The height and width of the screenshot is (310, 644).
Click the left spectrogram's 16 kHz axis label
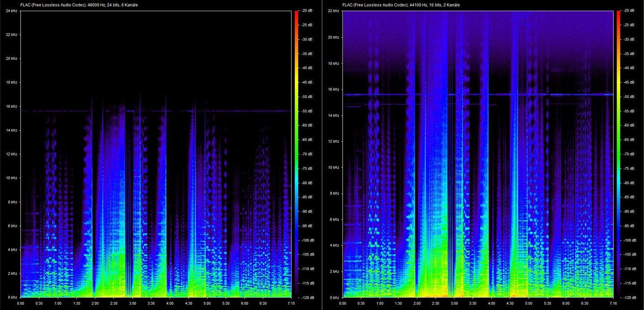[12, 106]
